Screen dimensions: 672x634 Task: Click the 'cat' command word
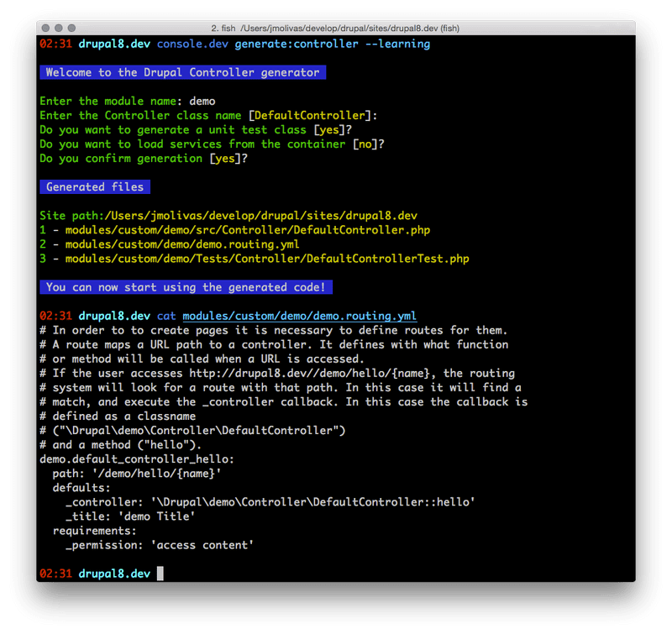pyautogui.click(x=166, y=316)
